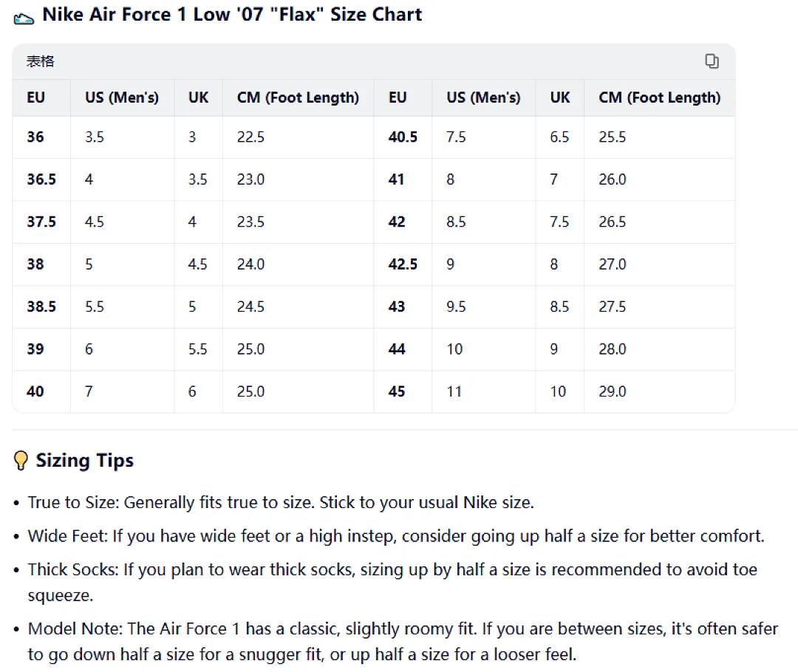Copy the size chart table
798x672 pixels.
tap(712, 61)
